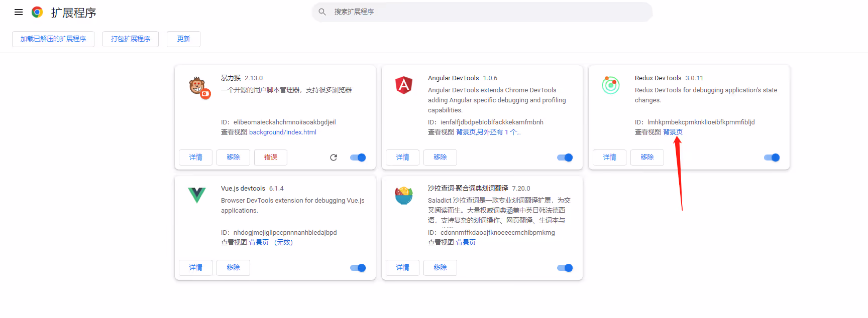Click the 更新 button
The width and height of the screenshot is (868, 318).
point(183,39)
